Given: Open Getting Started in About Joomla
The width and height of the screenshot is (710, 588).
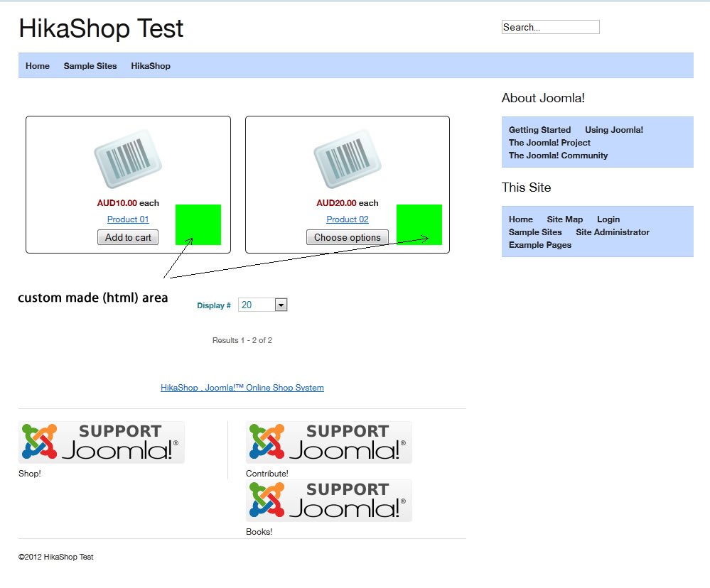Looking at the screenshot, I should tap(539, 130).
